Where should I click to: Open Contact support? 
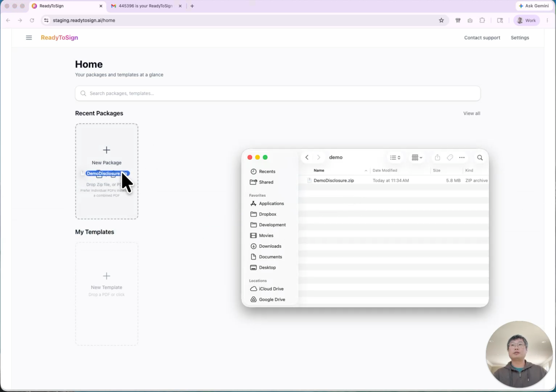click(482, 38)
